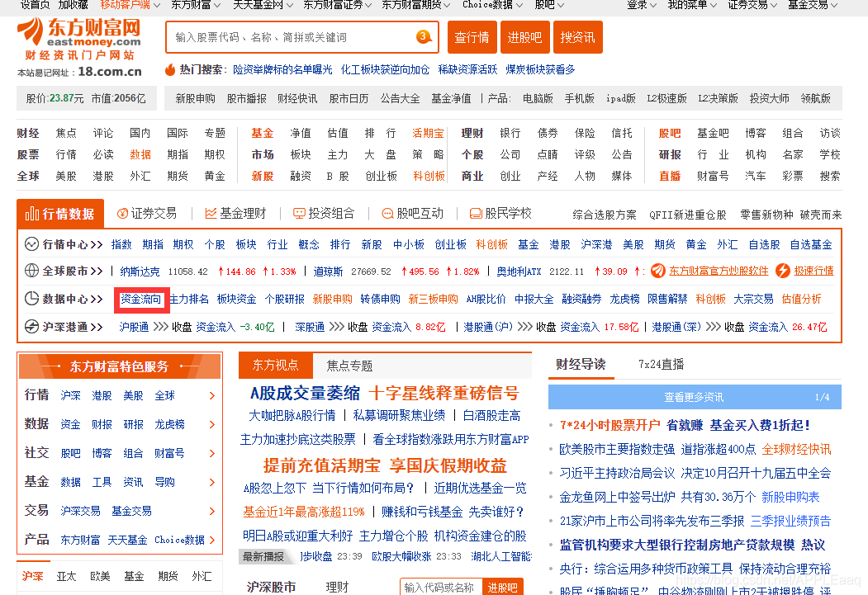Click the lightning icon before 极速行情
The height and width of the screenshot is (595, 868).
pyautogui.click(x=783, y=271)
